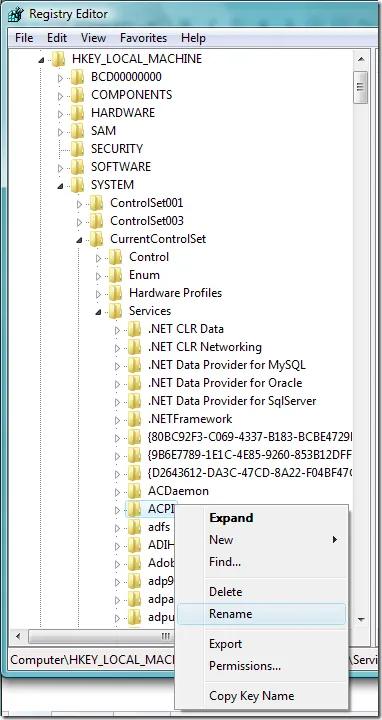
Task: Click the vertical scrollbar up arrow
Action: 361,60
